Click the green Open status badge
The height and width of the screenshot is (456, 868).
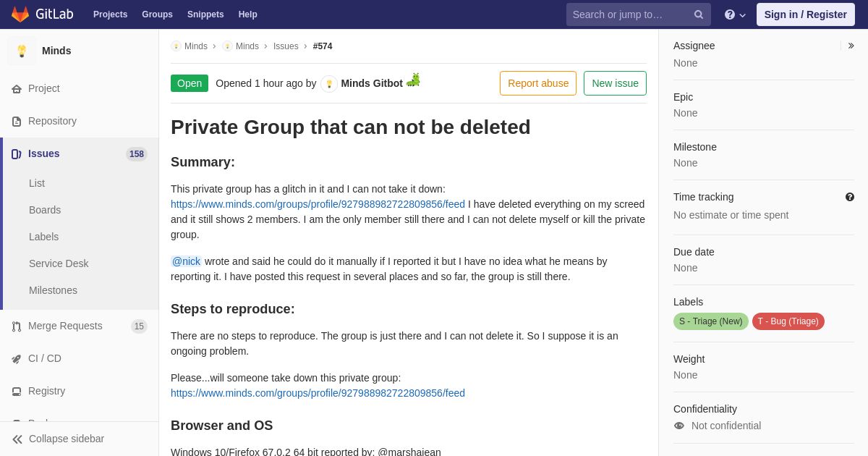(x=190, y=83)
